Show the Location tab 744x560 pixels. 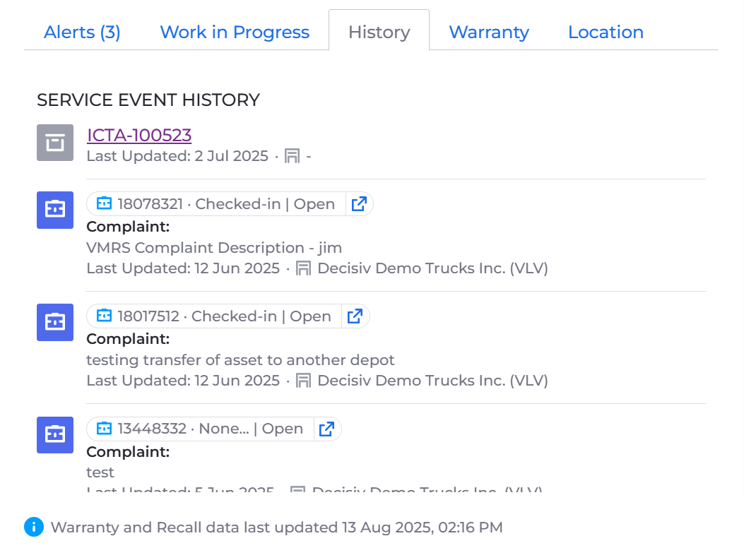(x=606, y=32)
